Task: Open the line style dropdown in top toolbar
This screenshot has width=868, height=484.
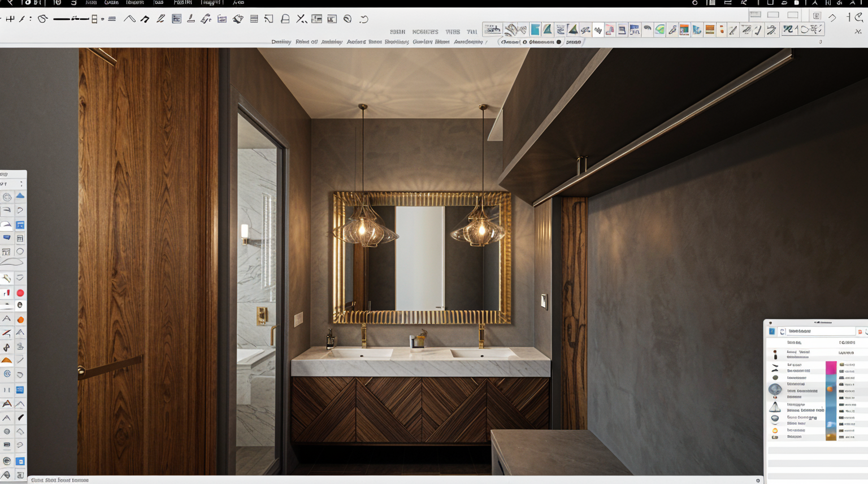Action: [102, 19]
